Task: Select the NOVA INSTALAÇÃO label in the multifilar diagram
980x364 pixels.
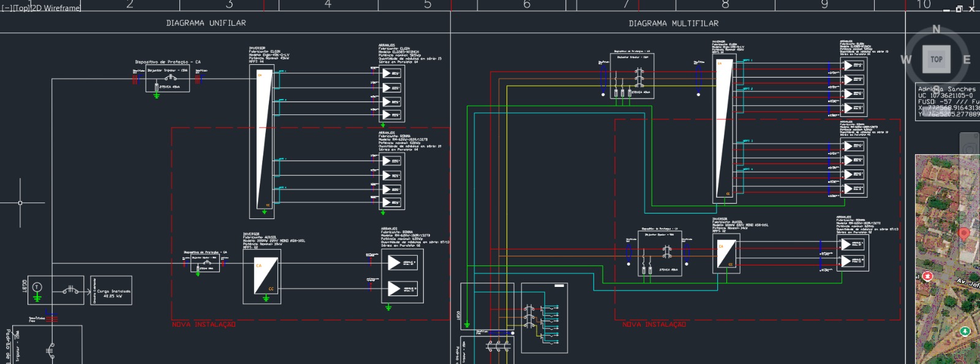Action: pos(654,324)
